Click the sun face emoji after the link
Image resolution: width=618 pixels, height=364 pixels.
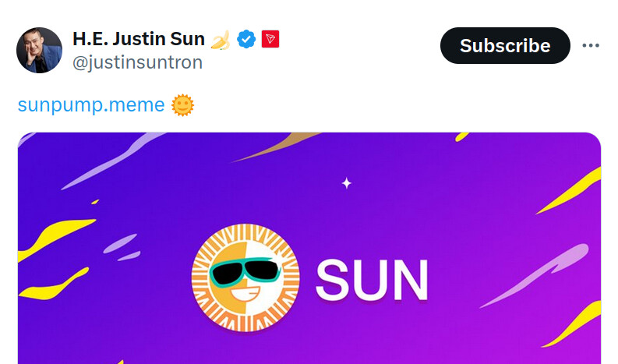(182, 104)
